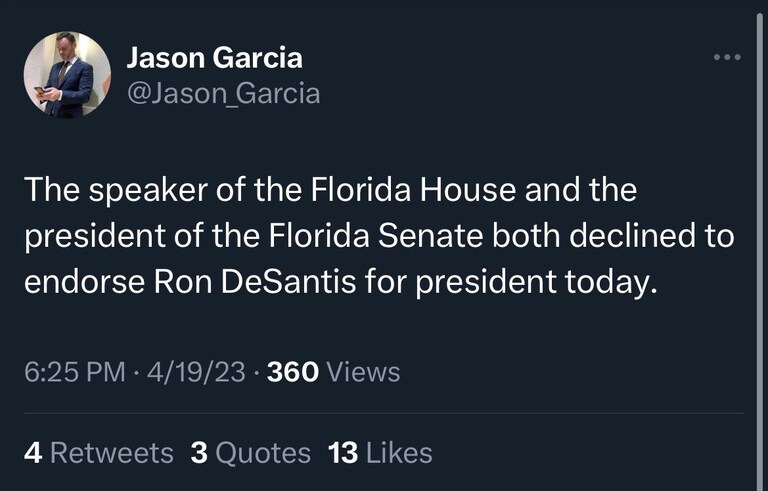Show the list of Retweets
The image size is (768, 491).
(x=111, y=453)
